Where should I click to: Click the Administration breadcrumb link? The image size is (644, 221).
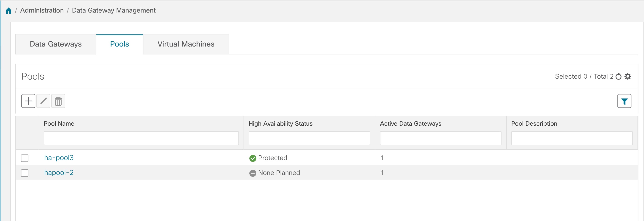point(42,10)
